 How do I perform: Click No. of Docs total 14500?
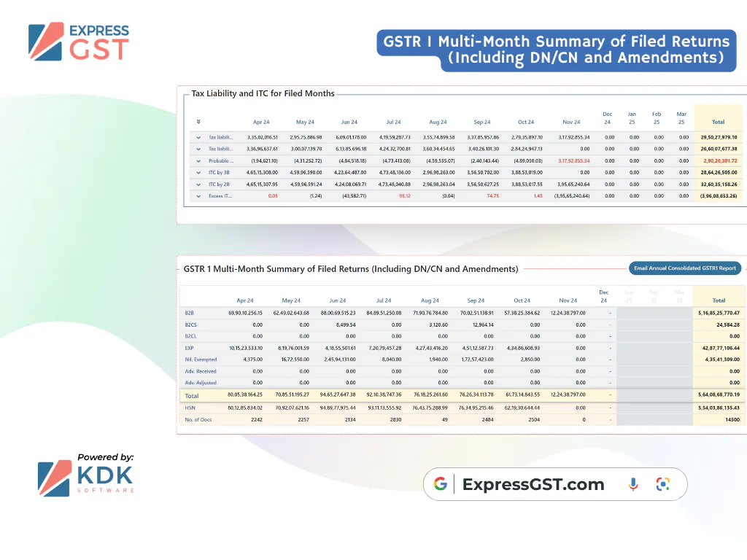[732, 420]
